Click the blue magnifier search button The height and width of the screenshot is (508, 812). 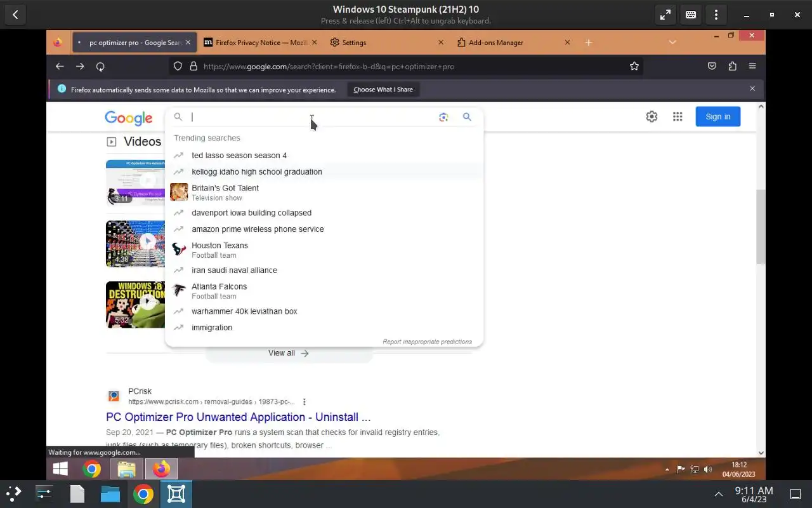coord(467,117)
